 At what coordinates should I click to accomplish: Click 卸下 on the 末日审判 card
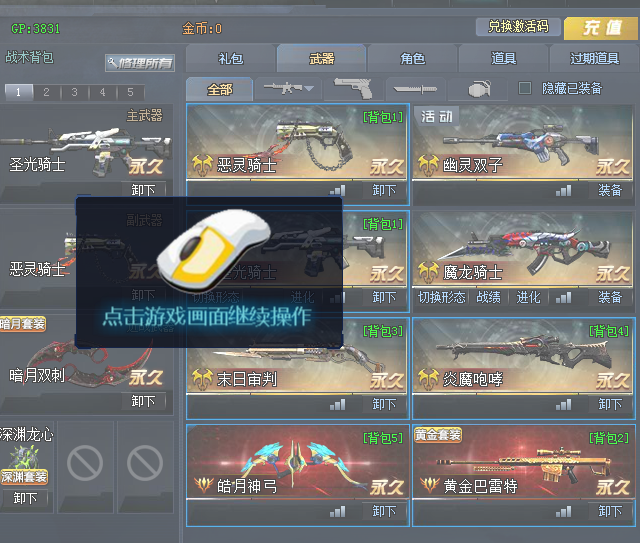(384, 404)
